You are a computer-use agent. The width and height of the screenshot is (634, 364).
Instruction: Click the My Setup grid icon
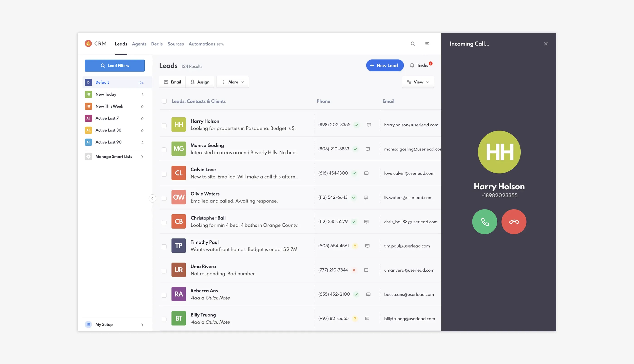[88, 324]
